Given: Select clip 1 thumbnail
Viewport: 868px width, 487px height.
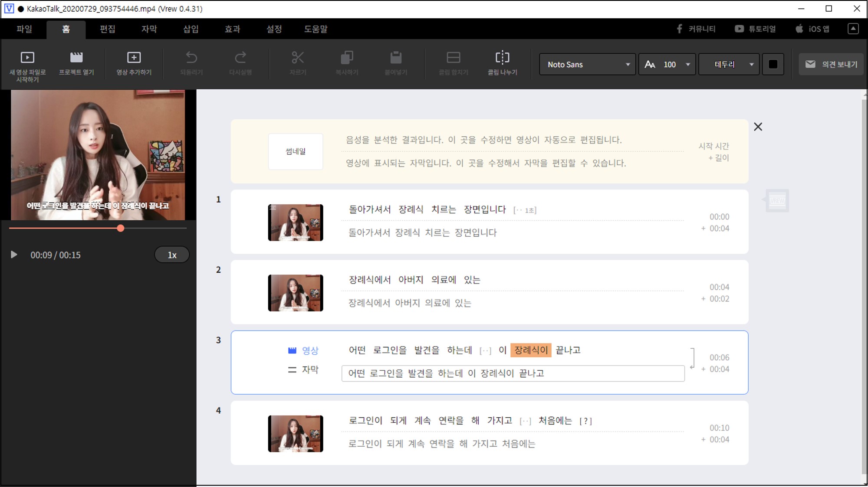Looking at the screenshot, I should [x=296, y=222].
